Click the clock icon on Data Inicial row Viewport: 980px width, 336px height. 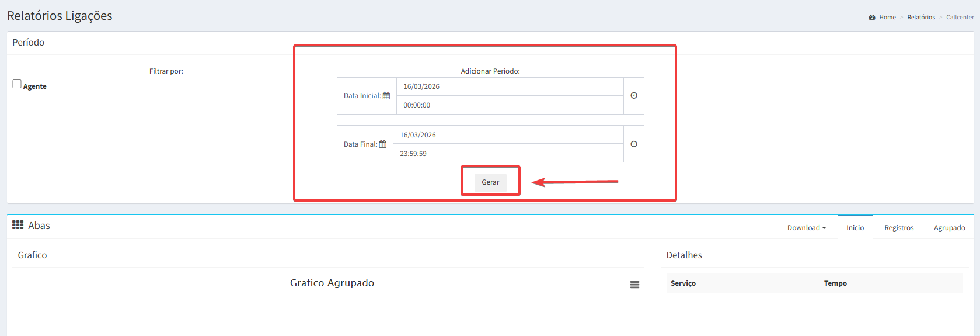point(634,96)
